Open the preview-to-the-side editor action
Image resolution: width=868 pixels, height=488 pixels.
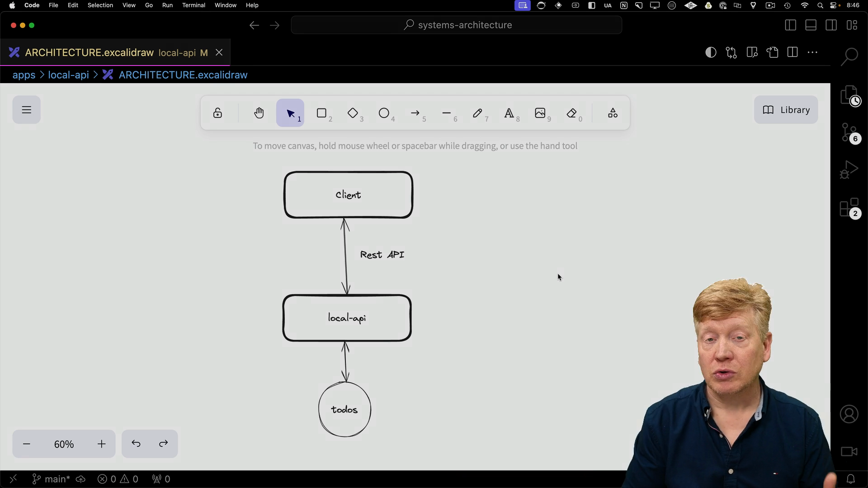point(752,52)
